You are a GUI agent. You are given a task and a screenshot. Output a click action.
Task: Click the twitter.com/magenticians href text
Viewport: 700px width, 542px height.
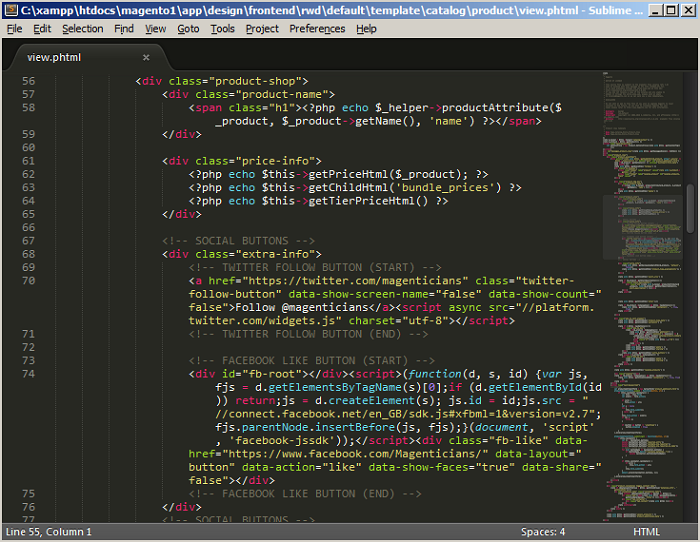click(355, 281)
